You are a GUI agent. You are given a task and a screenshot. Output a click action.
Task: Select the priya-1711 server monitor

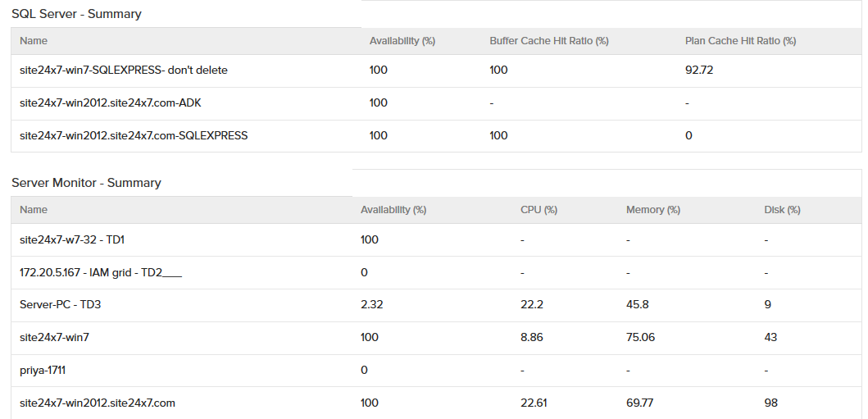(43, 370)
